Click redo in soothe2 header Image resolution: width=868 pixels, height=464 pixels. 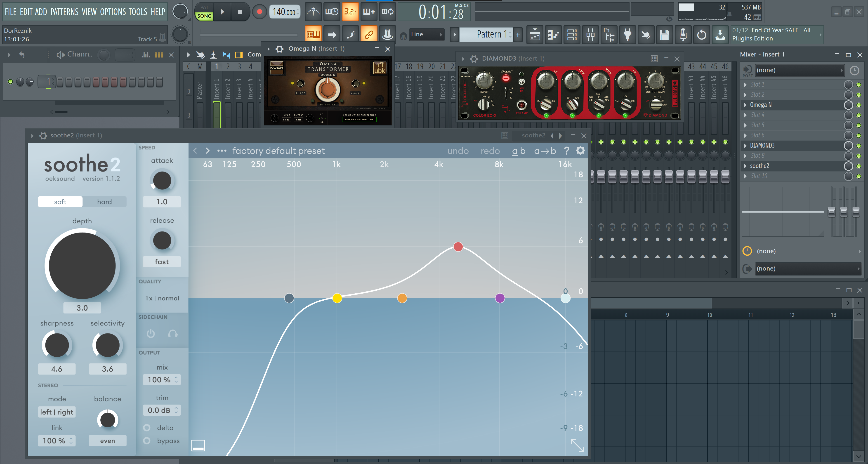490,151
